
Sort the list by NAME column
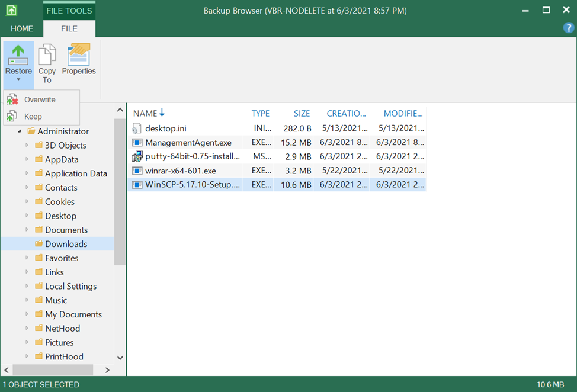(145, 114)
